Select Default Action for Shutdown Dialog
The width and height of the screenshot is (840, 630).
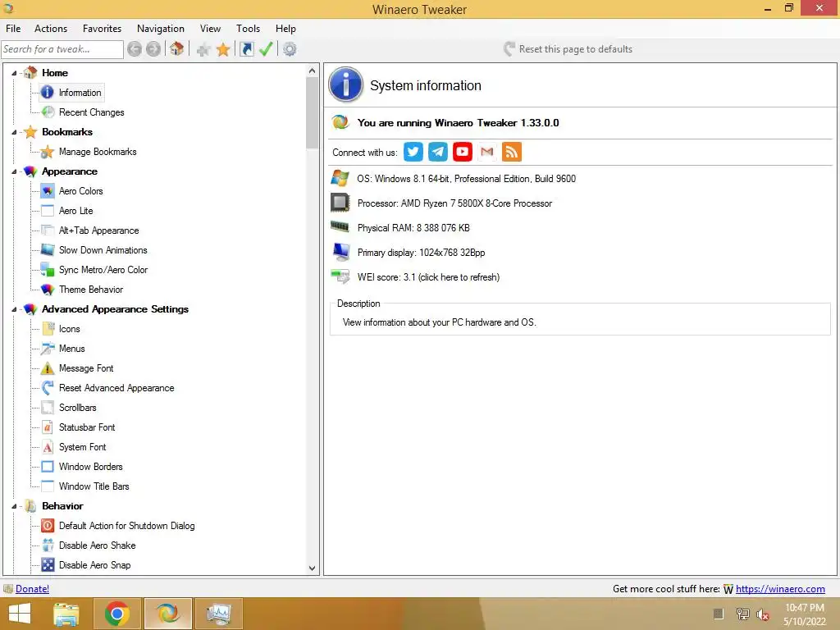tap(127, 526)
